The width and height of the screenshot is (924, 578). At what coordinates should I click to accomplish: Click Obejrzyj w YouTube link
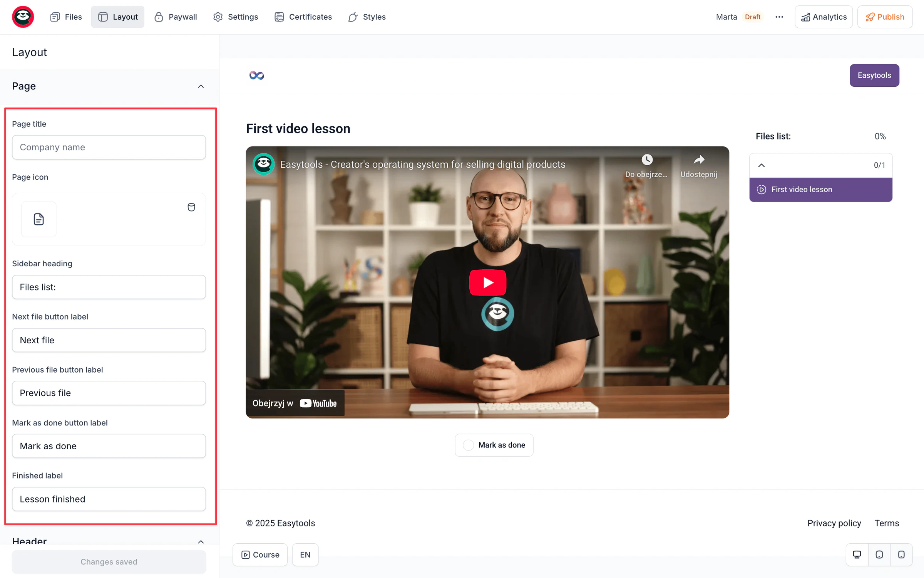click(x=295, y=403)
